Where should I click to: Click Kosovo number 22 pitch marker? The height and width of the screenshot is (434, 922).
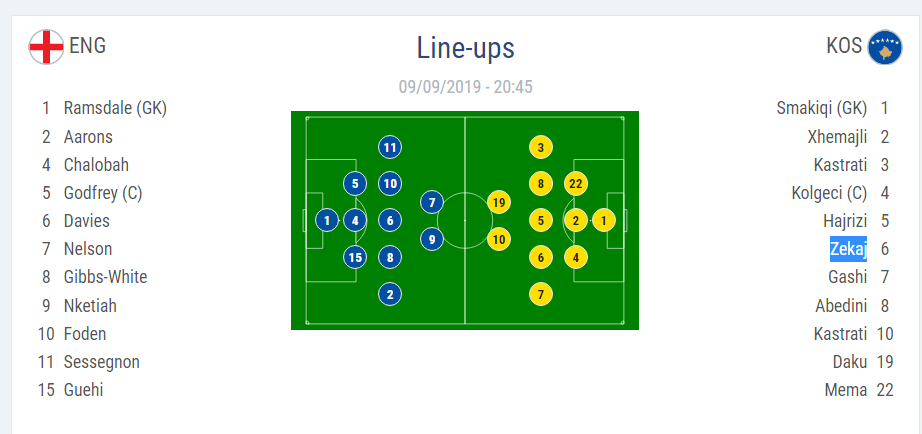point(575,183)
